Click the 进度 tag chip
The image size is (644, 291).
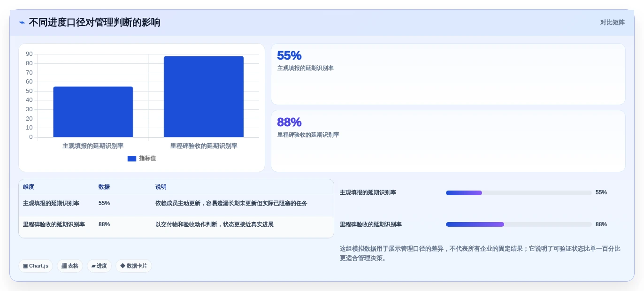coord(99,266)
